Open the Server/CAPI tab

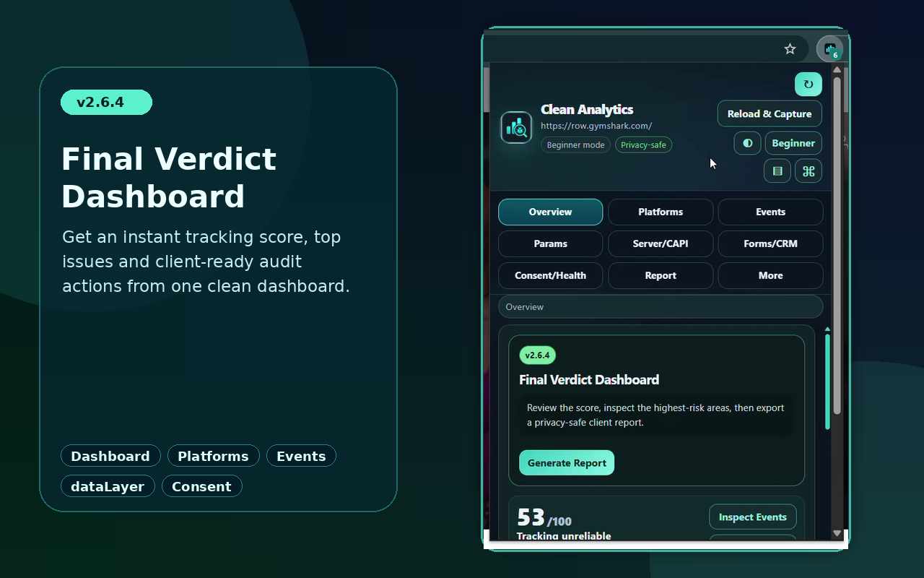[661, 243]
